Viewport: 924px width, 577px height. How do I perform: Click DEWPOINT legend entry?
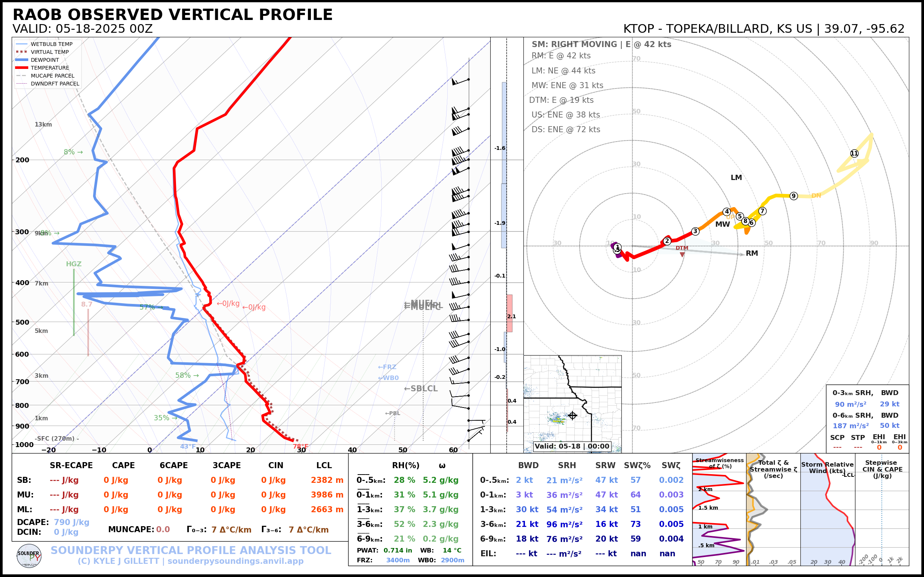[45, 60]
